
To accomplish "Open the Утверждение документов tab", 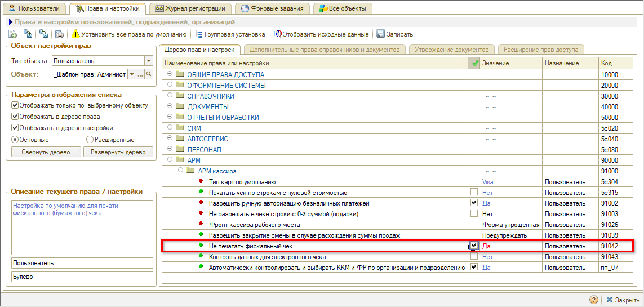I will click(x=452, y=50).
